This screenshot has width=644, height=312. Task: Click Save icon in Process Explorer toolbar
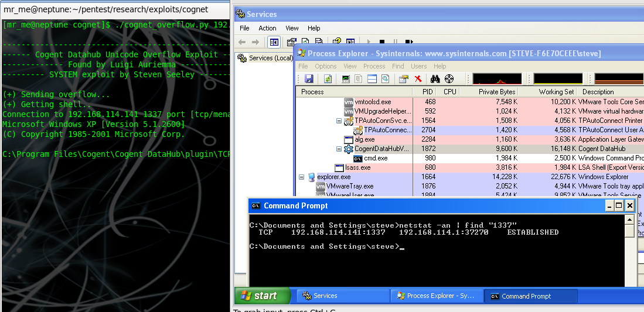pyautogui.click(x=308, y=79)
